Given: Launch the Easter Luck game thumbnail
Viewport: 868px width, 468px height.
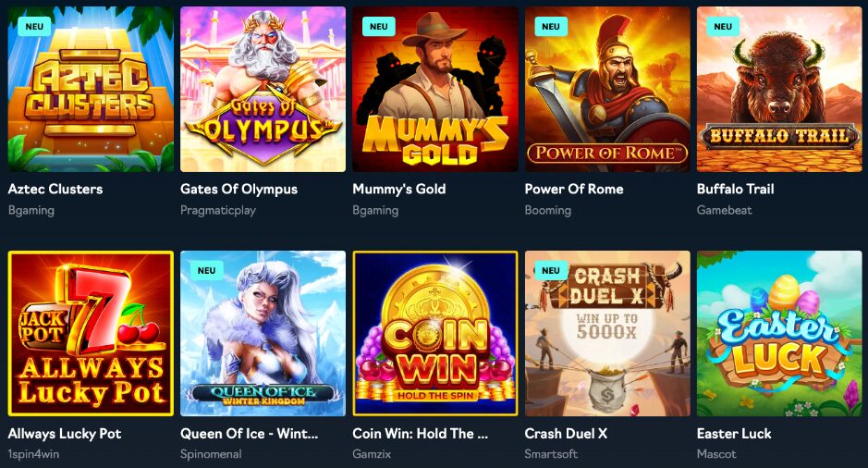Looking at the screenshot, I should click(779, 333).
